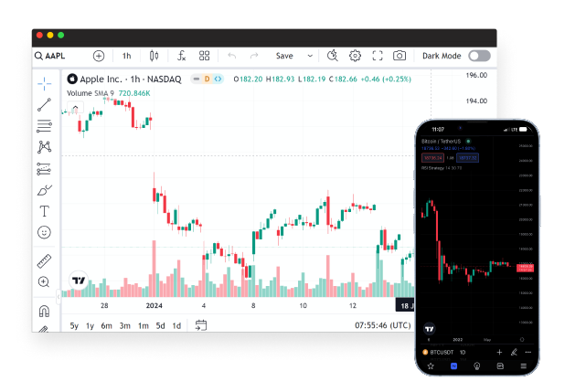
Task: Click the add symbol compare plus button
Action: point(98,56)
